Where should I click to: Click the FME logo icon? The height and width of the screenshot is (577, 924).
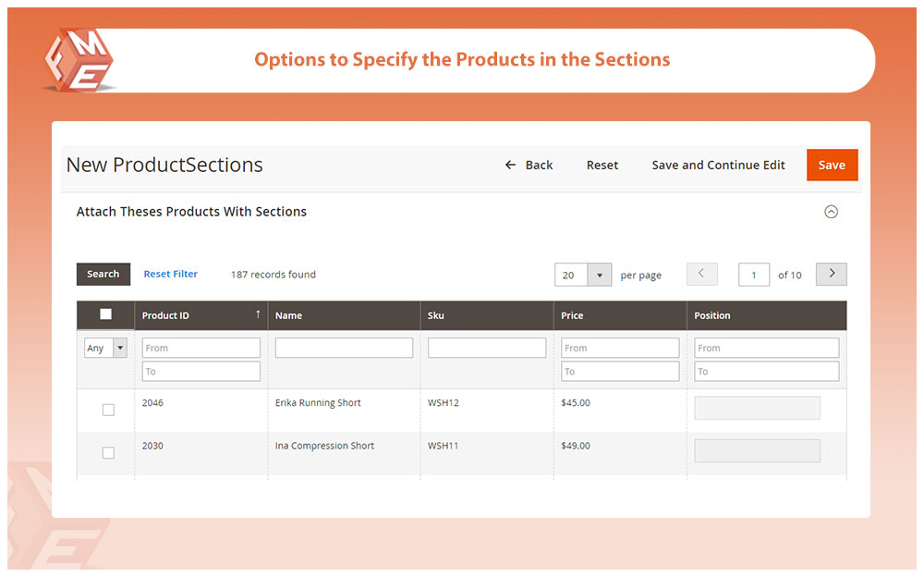(78, 61)
